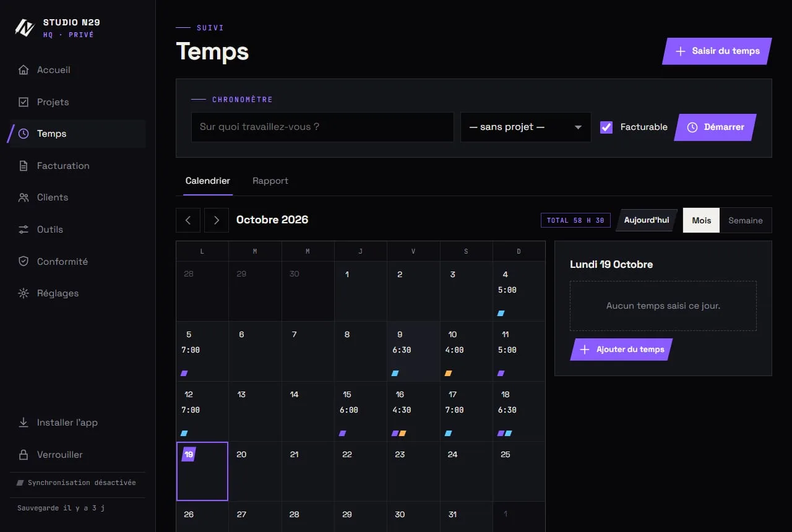Click the 6:30 entry on day 9
Screen dimensions: 792x532
coord(402,350)
